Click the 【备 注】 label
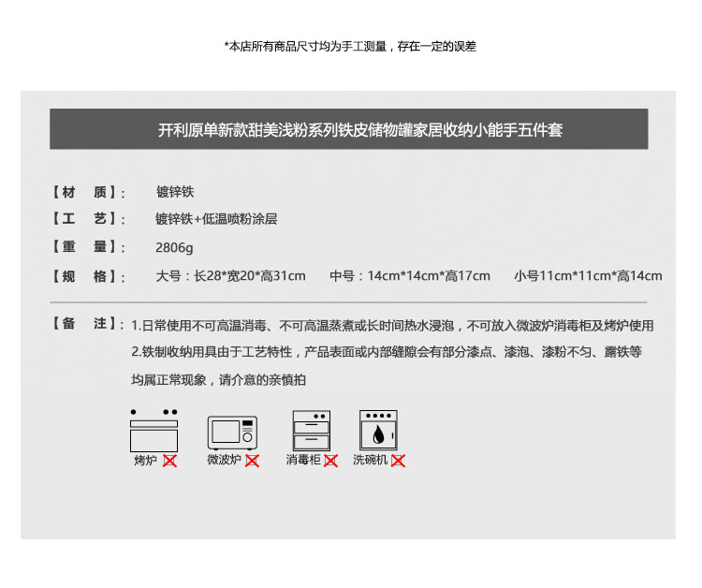 click(88, 324)
